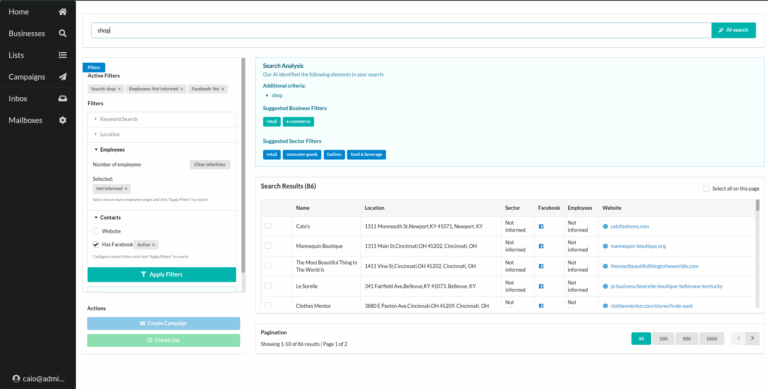Select the globe icon beside themostbeautifulthingintheworldis.com
Screen dimensions: 768x389
tap(605, 266)
